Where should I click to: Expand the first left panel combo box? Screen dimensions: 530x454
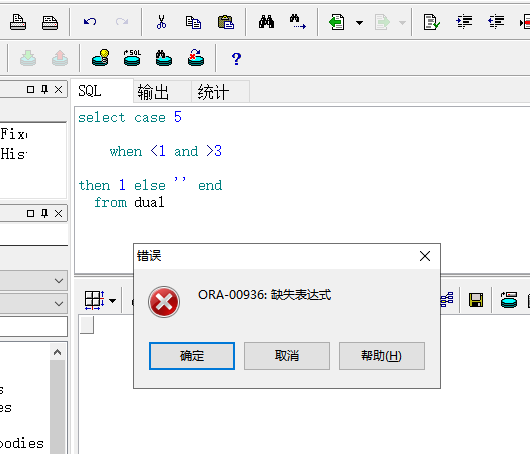point(59,281)
